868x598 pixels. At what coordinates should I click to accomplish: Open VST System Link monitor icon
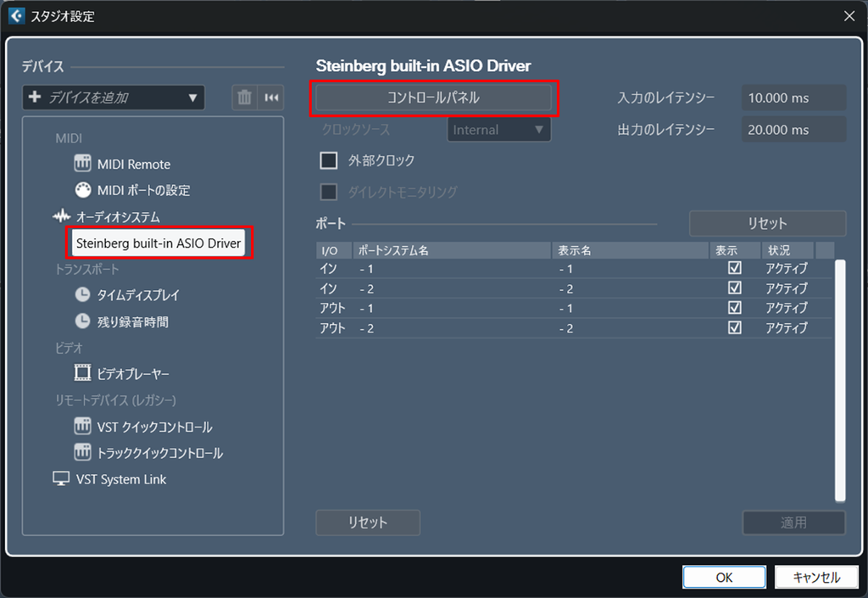pos(61,479)
